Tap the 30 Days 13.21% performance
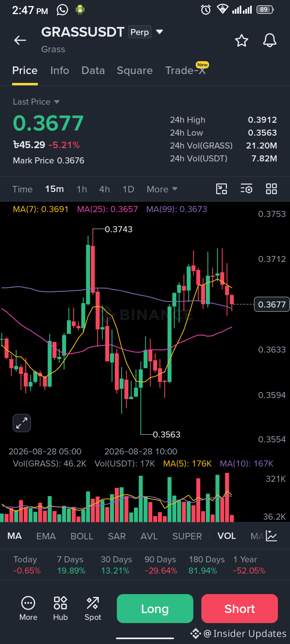 point(116,565)
